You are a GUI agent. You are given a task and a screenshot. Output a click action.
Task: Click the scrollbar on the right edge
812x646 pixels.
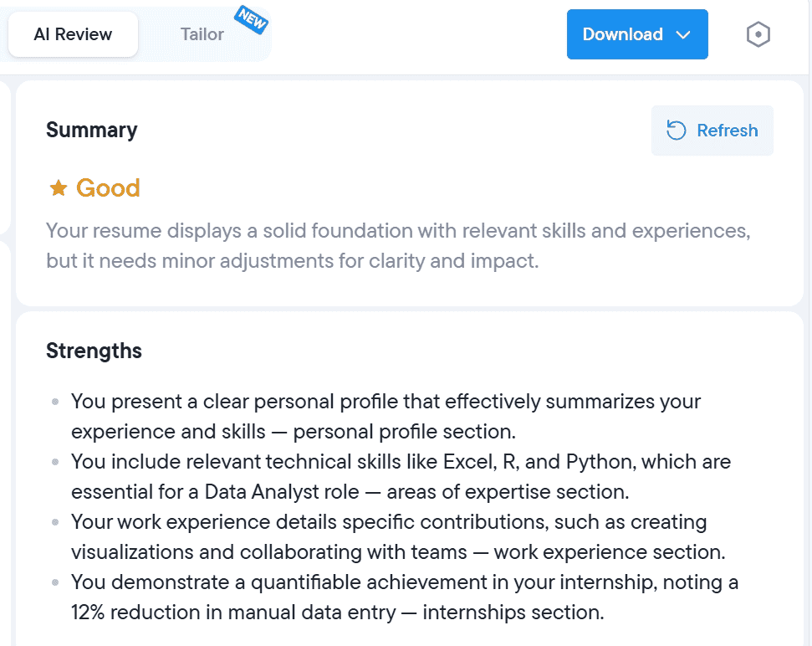point(807,335)
